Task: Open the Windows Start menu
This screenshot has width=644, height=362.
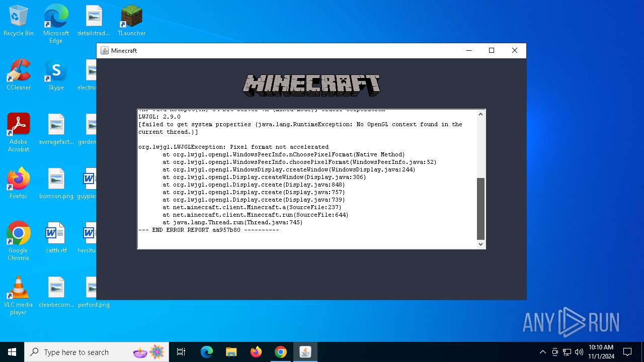Action: [12, 352]
